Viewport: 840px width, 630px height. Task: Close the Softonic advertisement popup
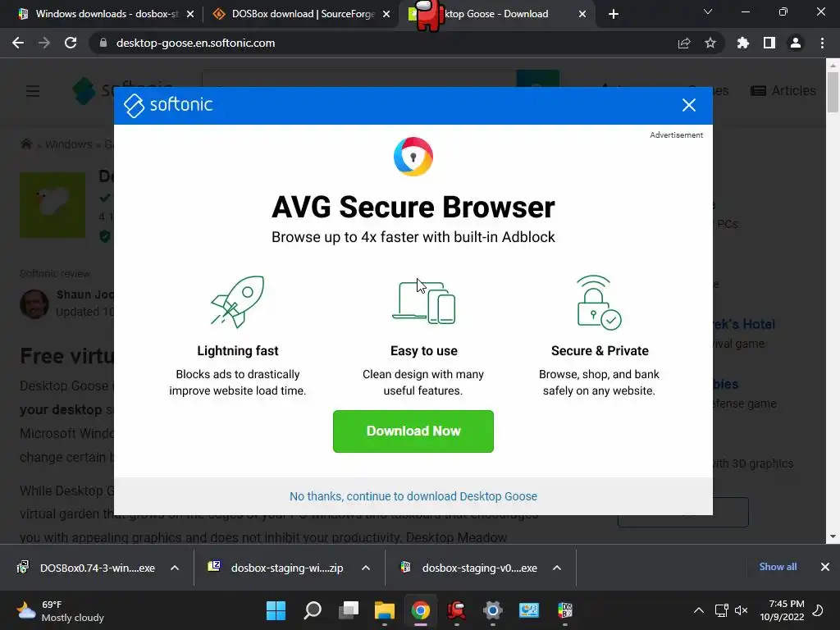[x=689, y=105]
